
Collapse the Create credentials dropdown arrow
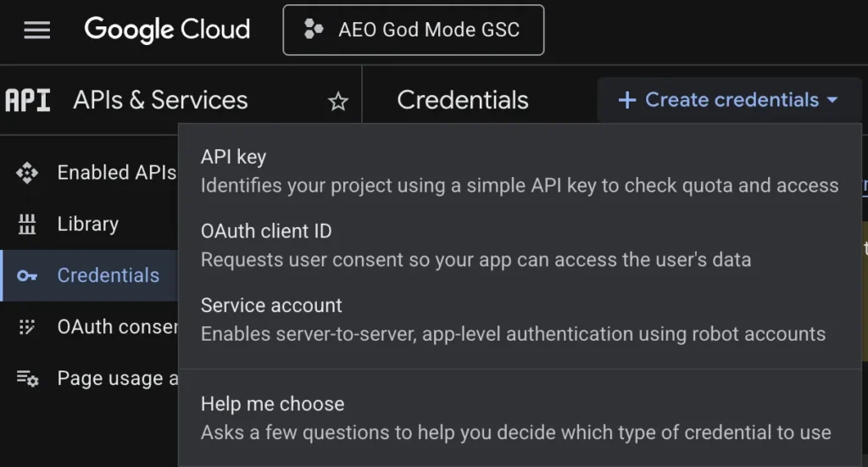(x=832, y=100)
